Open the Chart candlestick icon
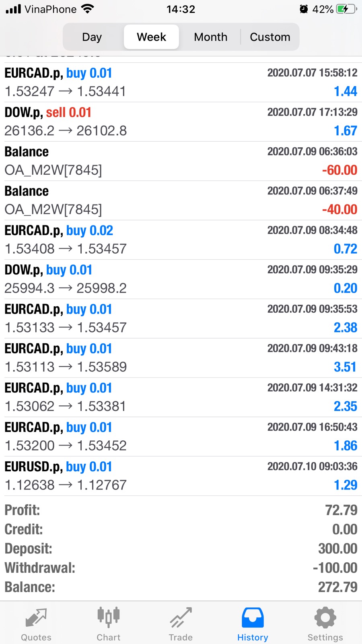The width and height of the screenshot is (362, 644). tap(108, 617)
